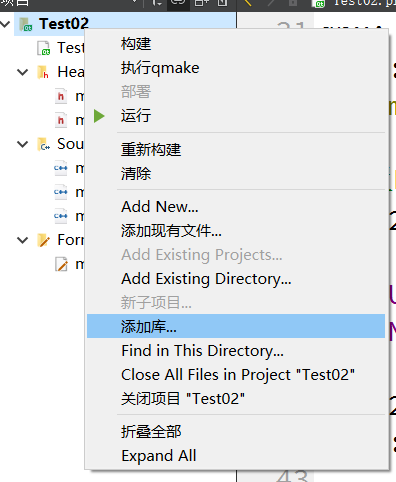Click the green Run arrow icon
The image size is (396, 482).
[99, 116]
